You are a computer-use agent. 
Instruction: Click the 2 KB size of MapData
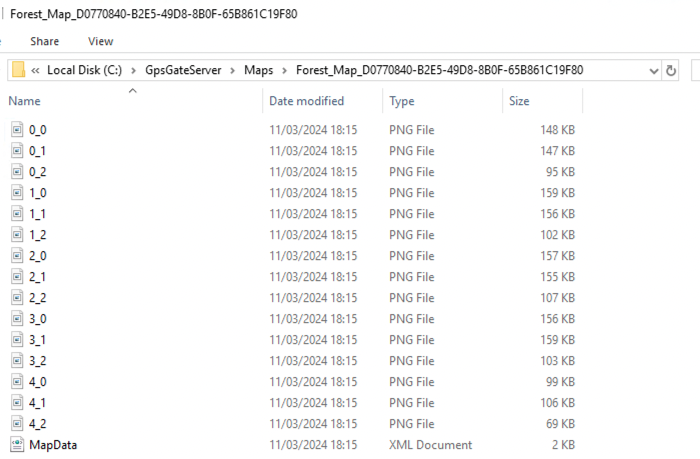tap(563, 445)
